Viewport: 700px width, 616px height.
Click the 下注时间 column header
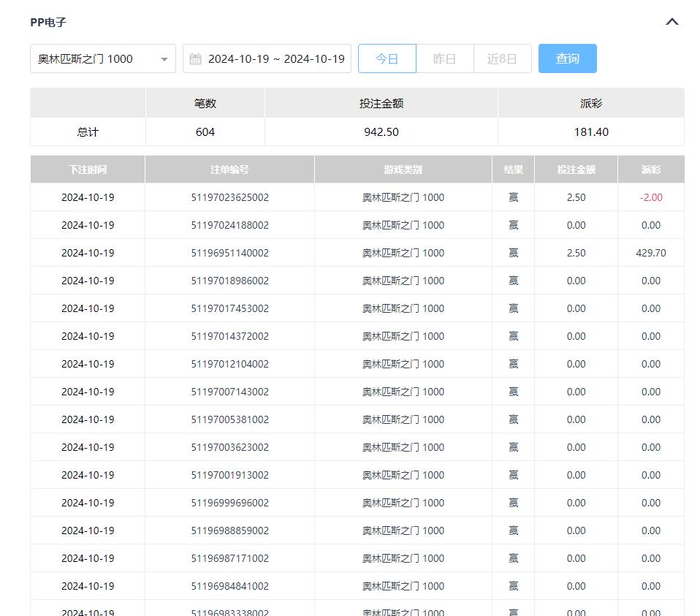(x=88, y=170)
